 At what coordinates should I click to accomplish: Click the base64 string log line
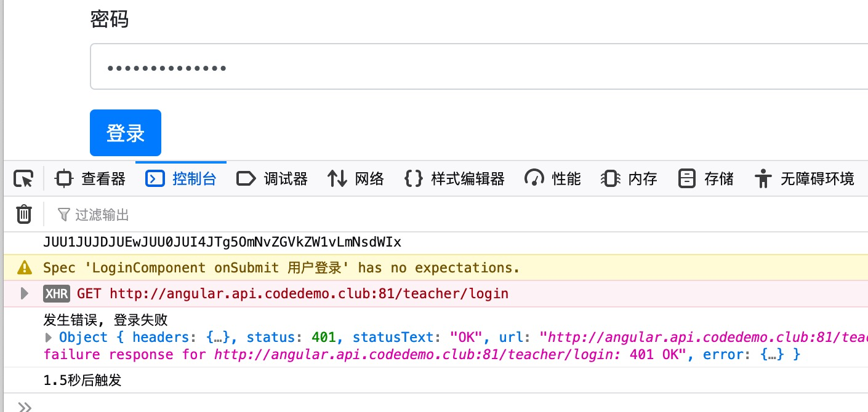click(x=222, y=242)
